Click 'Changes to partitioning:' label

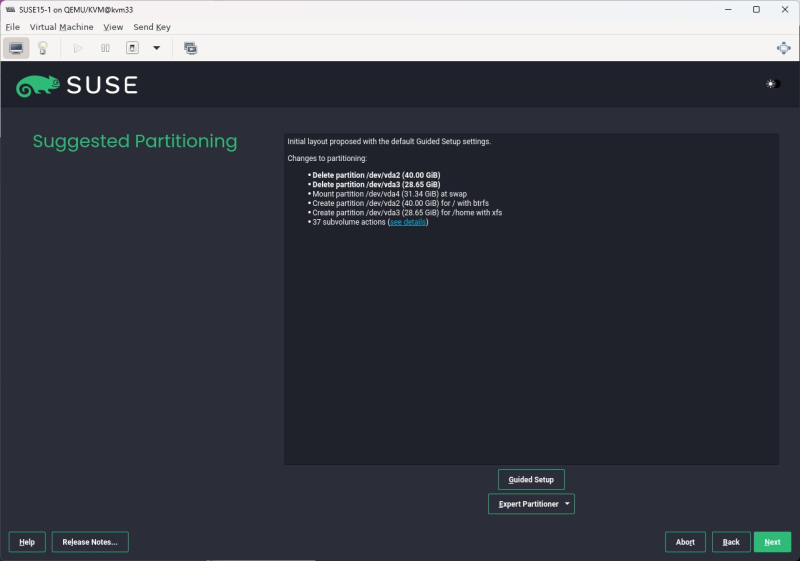(x=327, y=159)
